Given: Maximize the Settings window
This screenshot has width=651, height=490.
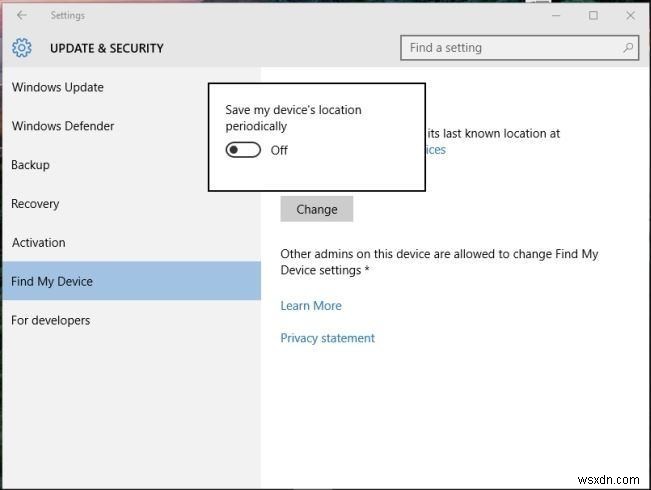Looking at the screenshot, I should click(593, 15).
